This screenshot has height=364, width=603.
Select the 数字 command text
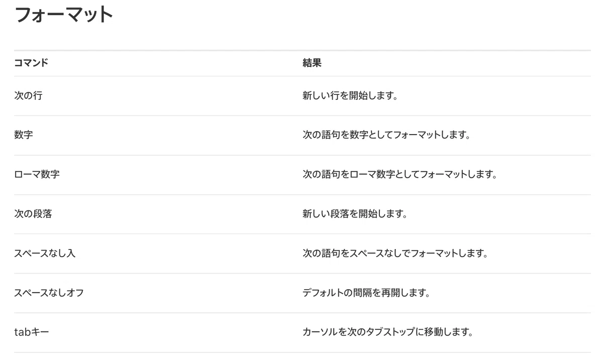pos(24,135)
